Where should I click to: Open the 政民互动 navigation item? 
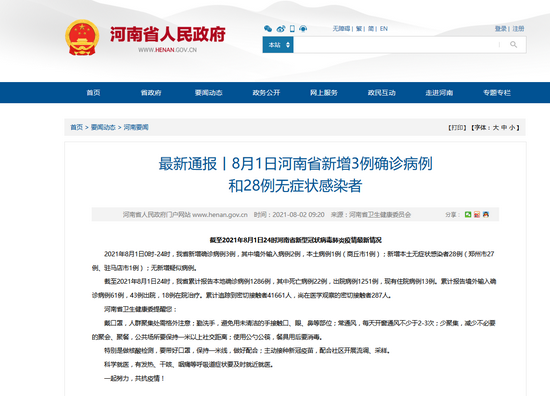click(382, 93)
